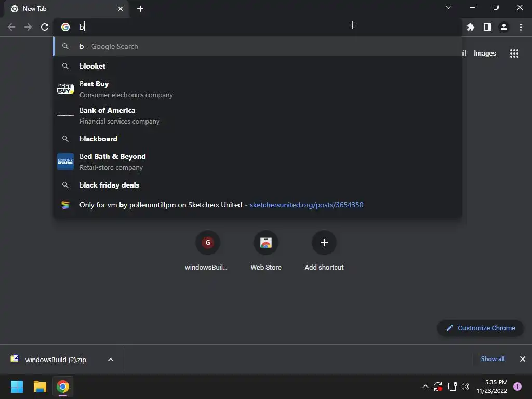Click Customize Chrome button

tap(481, 328)
